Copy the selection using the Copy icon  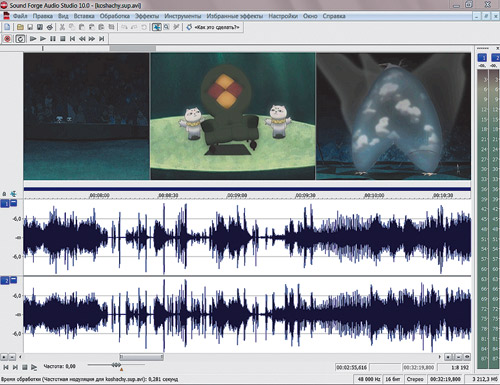[72, 27]
